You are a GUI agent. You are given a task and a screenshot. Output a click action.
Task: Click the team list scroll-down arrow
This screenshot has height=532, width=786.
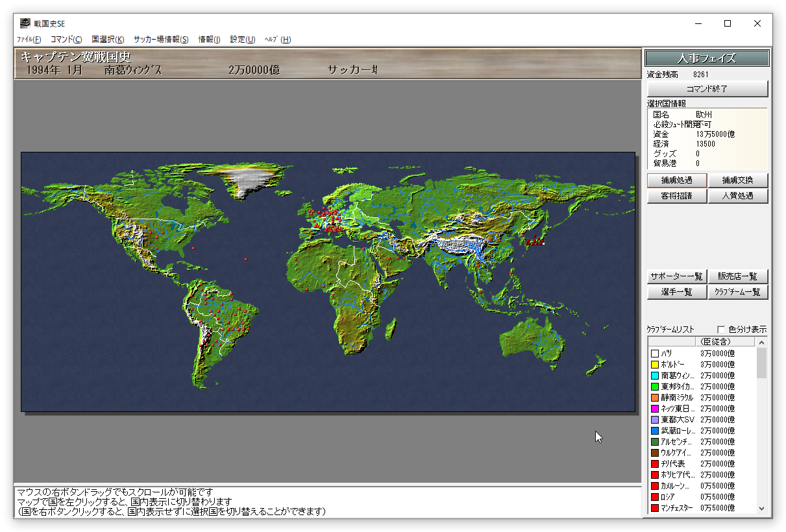762,509
